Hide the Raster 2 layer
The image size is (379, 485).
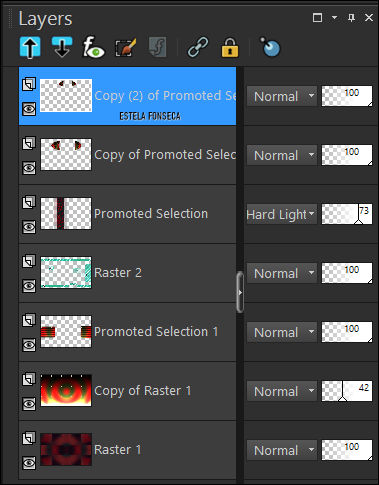click(x=29, y=286)
